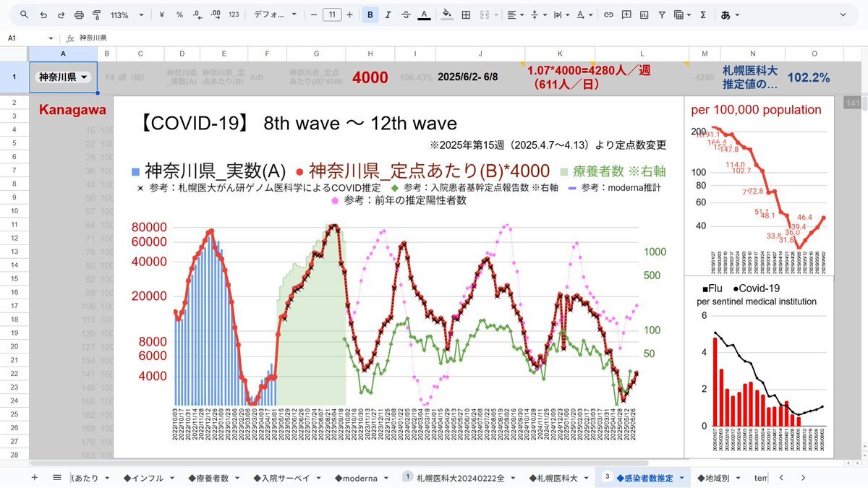Viewport: 868px width, 488px height.
Task: Open text wrapping dropdown
Action: coord(561,14)
